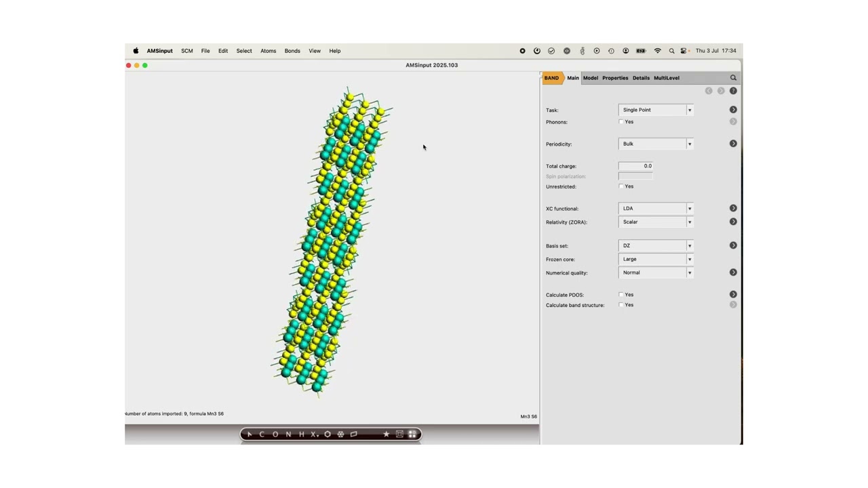Open the search icon in the panel bar
The width and height of the screenshot is (868, 488).
733,78
